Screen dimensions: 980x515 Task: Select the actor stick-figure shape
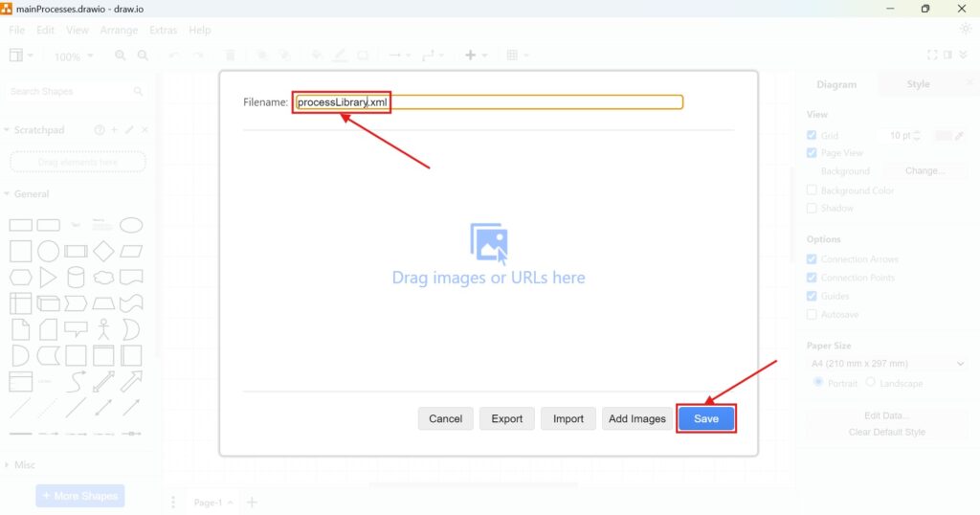[103, 329]
